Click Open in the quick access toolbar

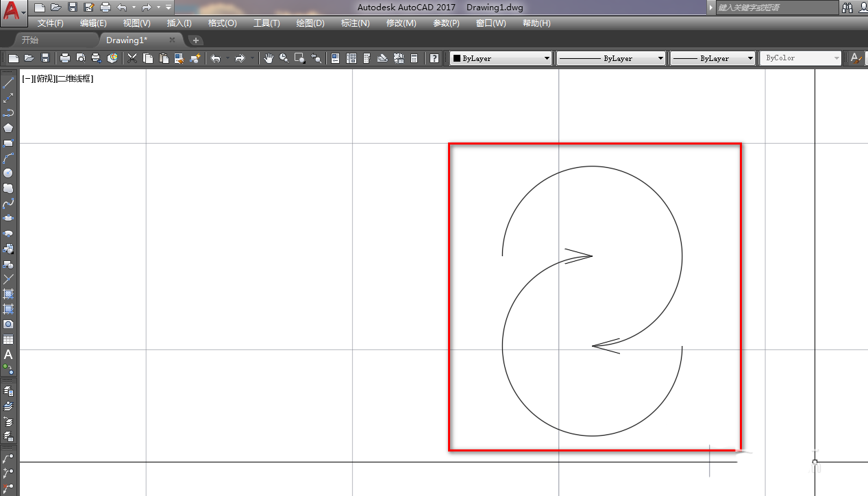pyautogui.click(x=56, y=8)
